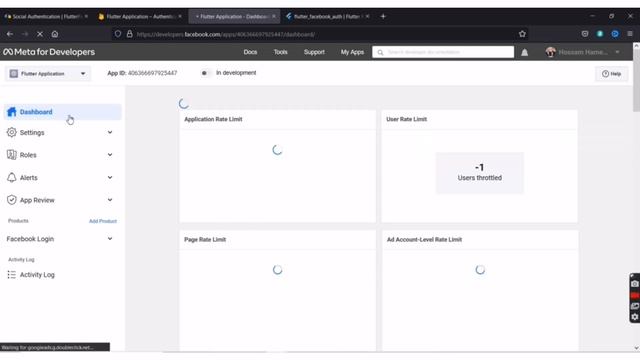Open the browser home page icon
The width and height of the screenshot is (640, 360).
(x=55, y=34)
